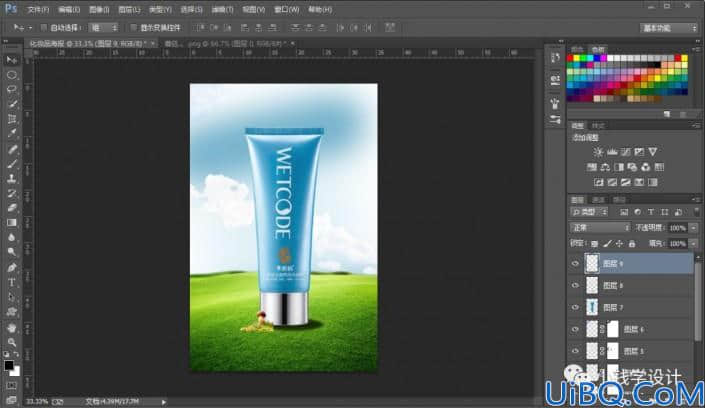Add a Curves adjustment
Screen dimensions: 705x408
tap(625, 152)
